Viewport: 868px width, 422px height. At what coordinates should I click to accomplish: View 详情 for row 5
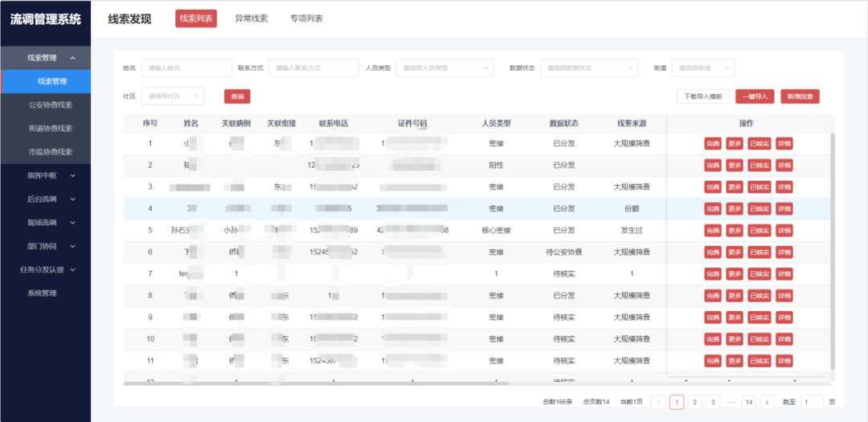(784, 231)
